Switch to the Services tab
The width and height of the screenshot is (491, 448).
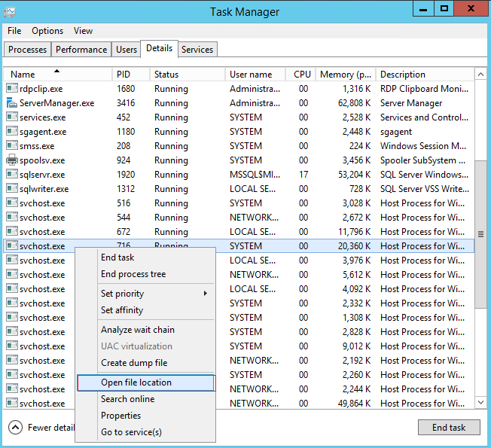click(x=197, y=50)
